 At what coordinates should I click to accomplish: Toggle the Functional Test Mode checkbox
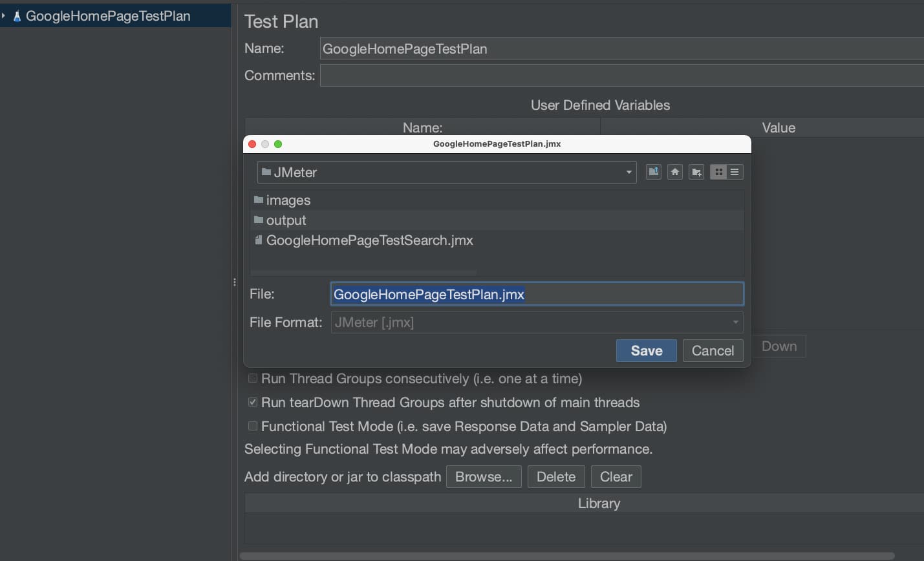pos(253,427)
